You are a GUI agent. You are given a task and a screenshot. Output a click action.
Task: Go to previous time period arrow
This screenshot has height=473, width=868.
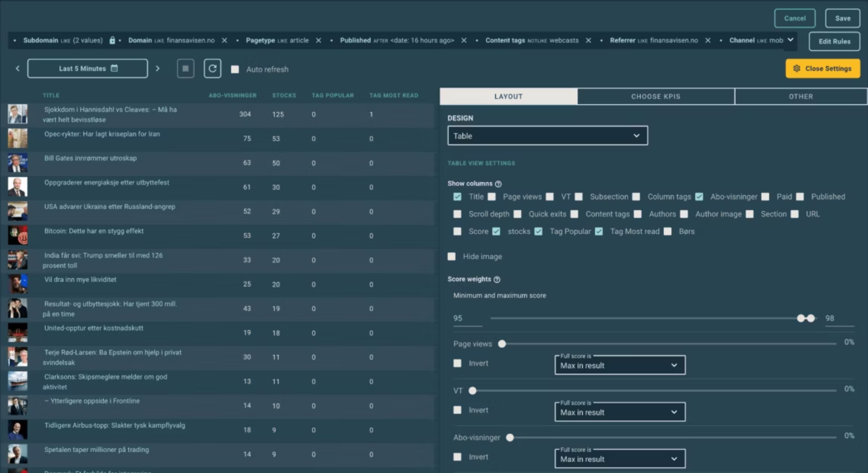(x=18, y=69)
